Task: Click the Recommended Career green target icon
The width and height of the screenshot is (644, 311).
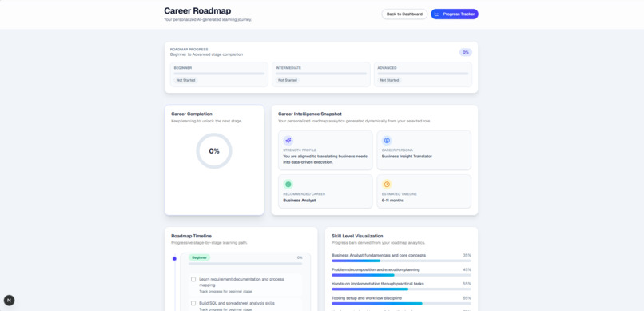Action: 288,185
